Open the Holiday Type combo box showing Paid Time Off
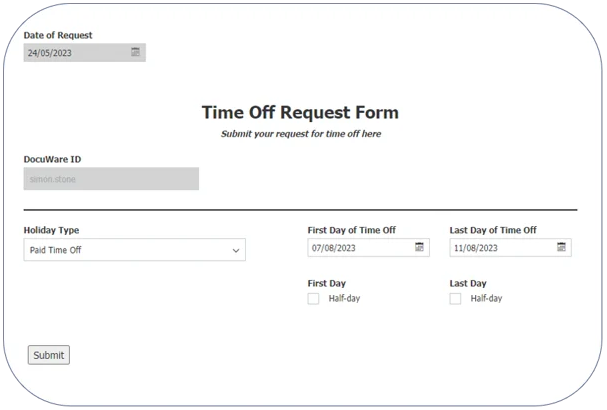Viewport: 607px width, 410px height. [x=125, y=250]
